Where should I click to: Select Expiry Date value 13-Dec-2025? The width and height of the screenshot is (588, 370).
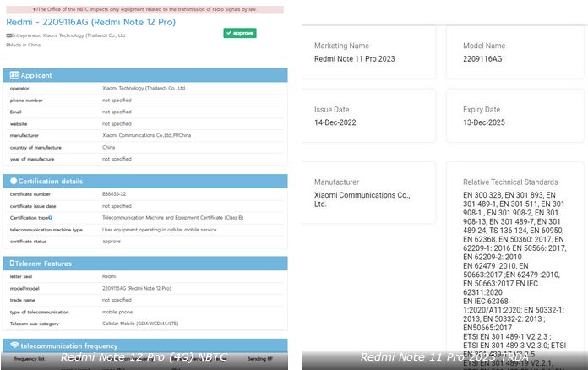484,122
